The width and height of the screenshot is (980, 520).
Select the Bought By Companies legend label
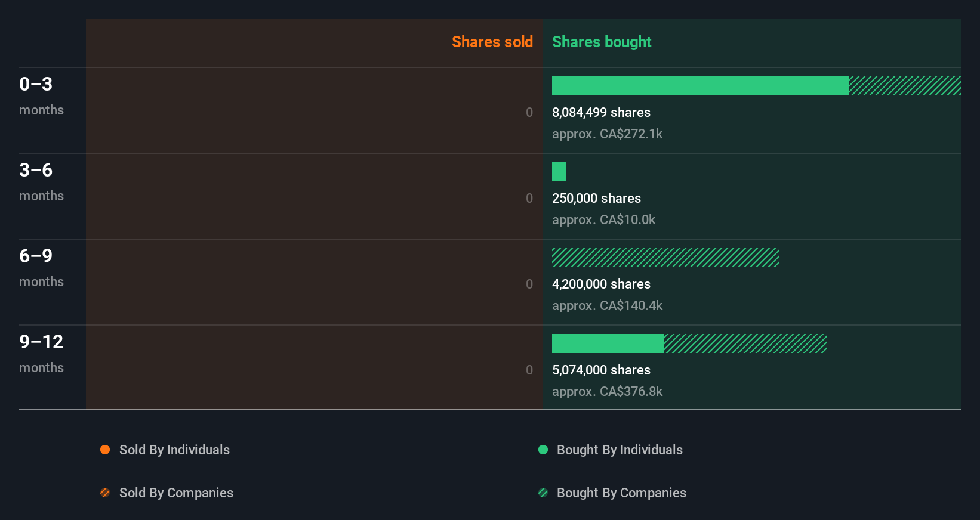[x=621, y=493]
